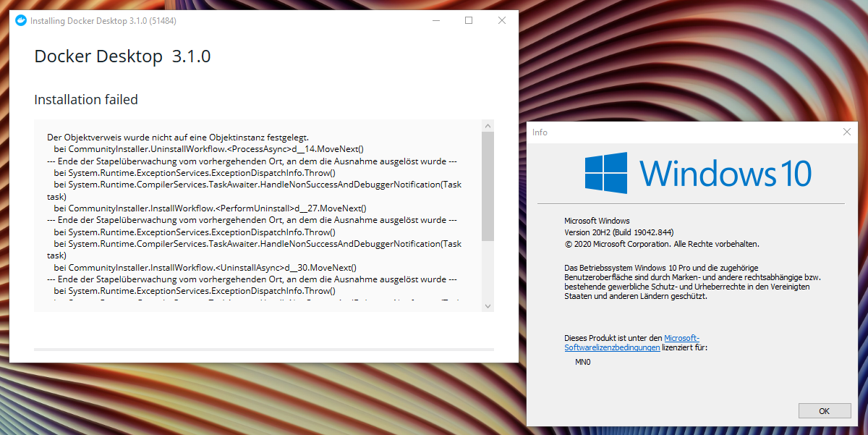Screen dimensions: 868x435
Task: Click 'Installing Docker Desktop 3.1.0 (51484)' title
Action: [x=103, y=21]
